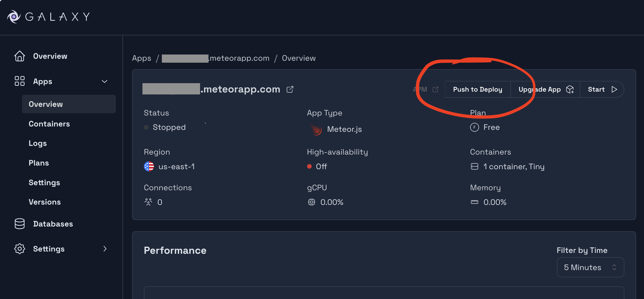This screenshot has width=644, height=299.
Task: Open the Logs page
Action: (x=38, y=143)
